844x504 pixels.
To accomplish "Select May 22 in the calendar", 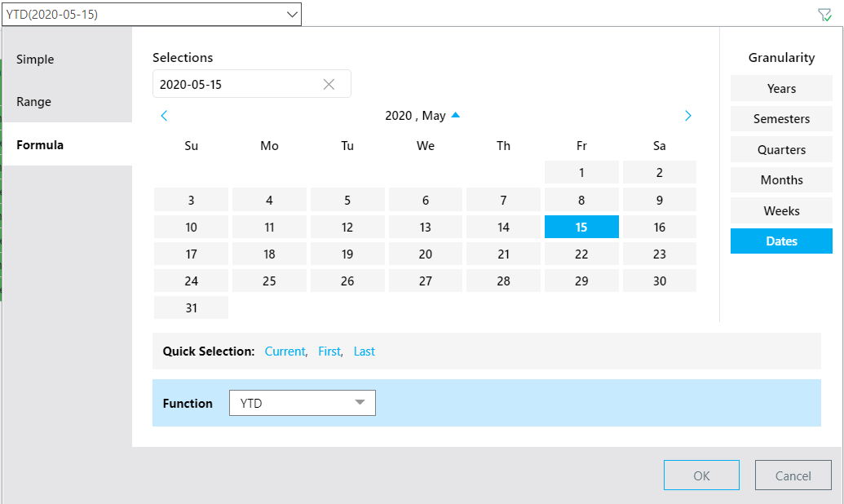I will (581, 254).
